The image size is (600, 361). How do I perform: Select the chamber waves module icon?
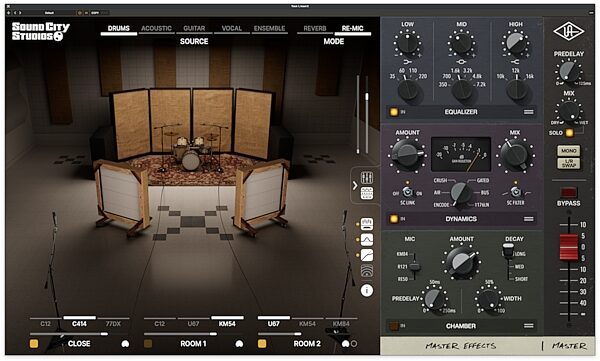pos(367,271)
